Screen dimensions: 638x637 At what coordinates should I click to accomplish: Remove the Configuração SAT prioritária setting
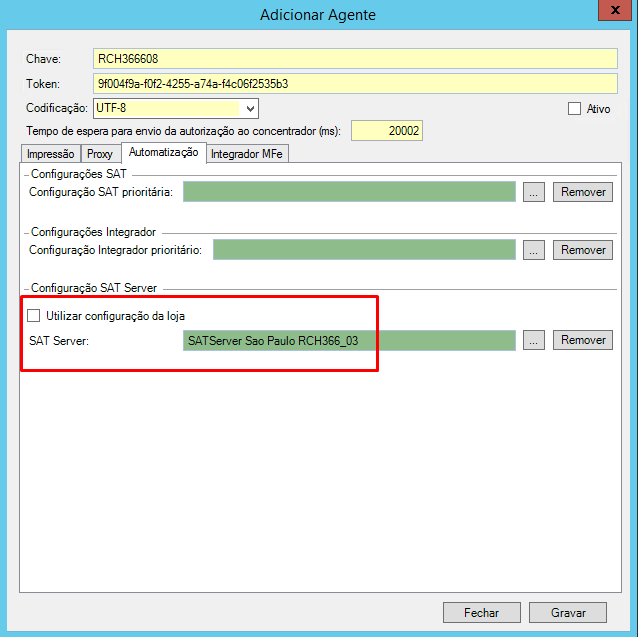coord(583,192)
